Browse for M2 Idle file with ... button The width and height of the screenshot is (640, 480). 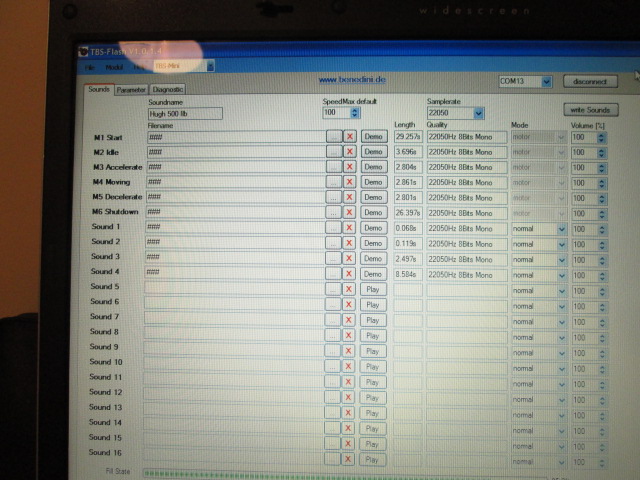(x=334, y=151)
